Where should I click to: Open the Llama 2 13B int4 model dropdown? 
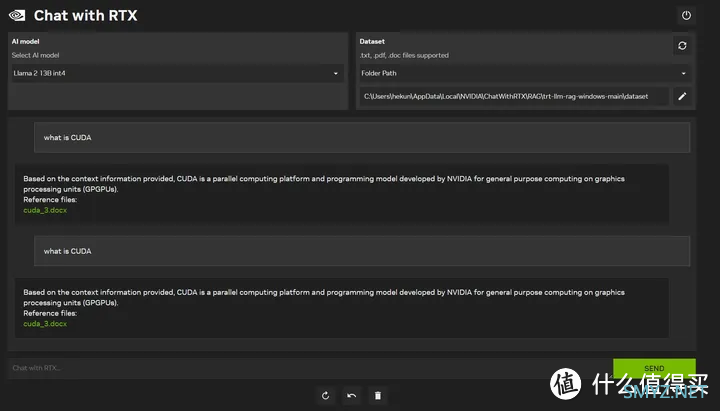[176, 73]
